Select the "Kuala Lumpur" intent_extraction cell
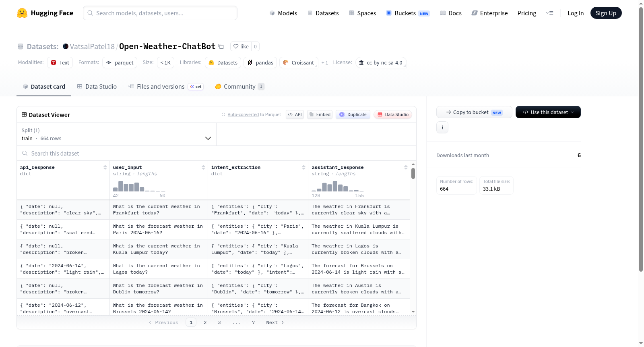Screen dimensions: 644x347 (x=258, y=249)
